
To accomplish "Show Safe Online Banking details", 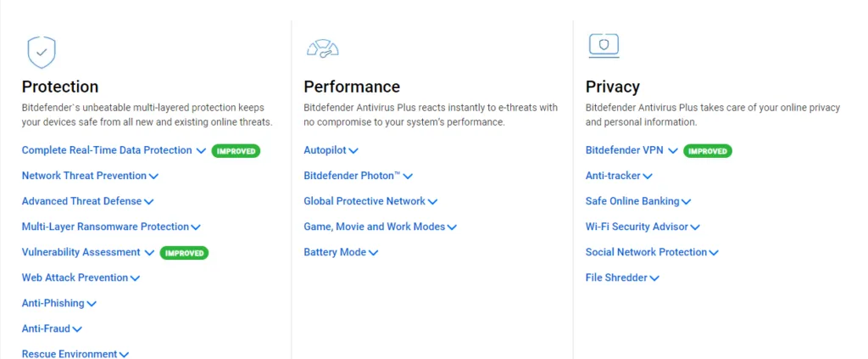I will (638, 201).
